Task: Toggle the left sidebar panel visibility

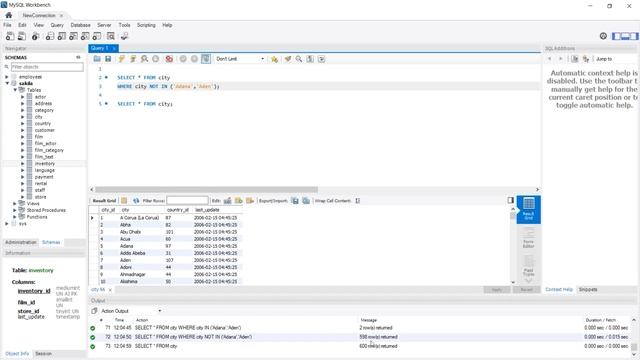Action: (x=616, y=36)
